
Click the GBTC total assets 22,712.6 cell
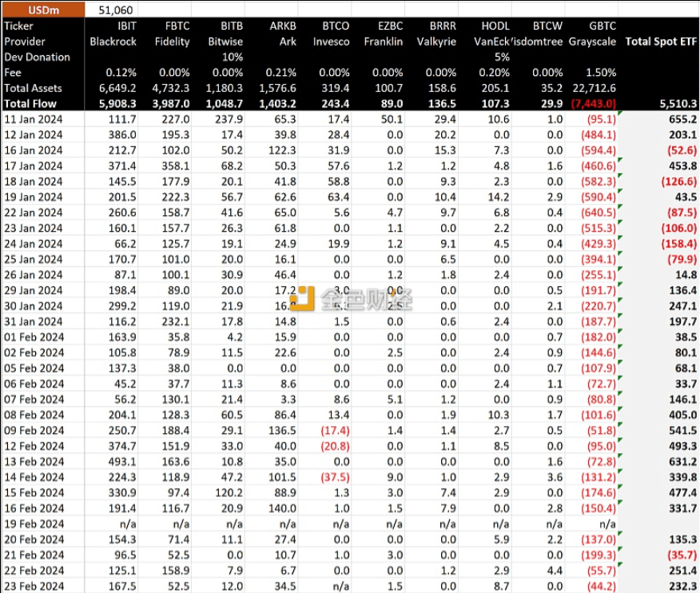coord(592,88)
